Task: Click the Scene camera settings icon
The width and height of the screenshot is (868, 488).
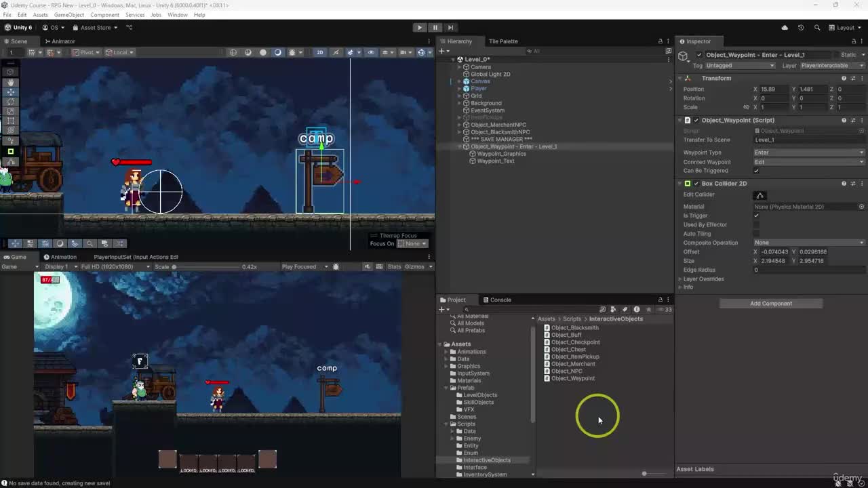Action: click(x=405, y=52)
